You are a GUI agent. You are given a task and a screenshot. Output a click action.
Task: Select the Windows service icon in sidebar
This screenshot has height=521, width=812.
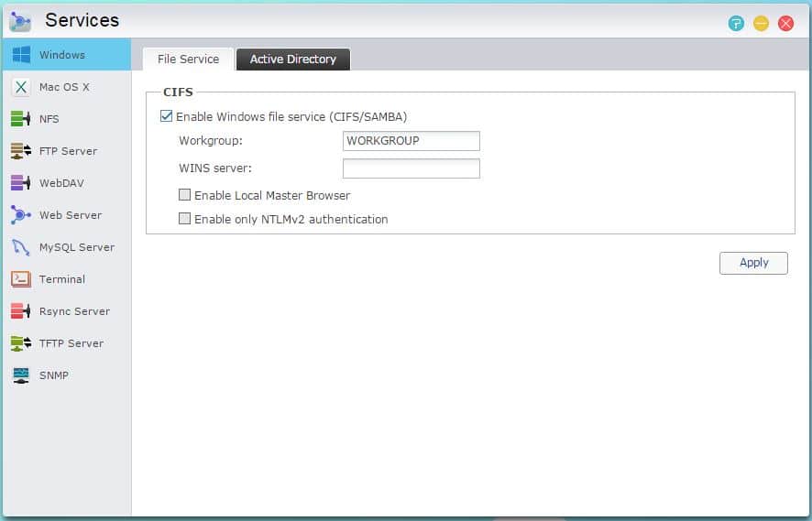21,55
